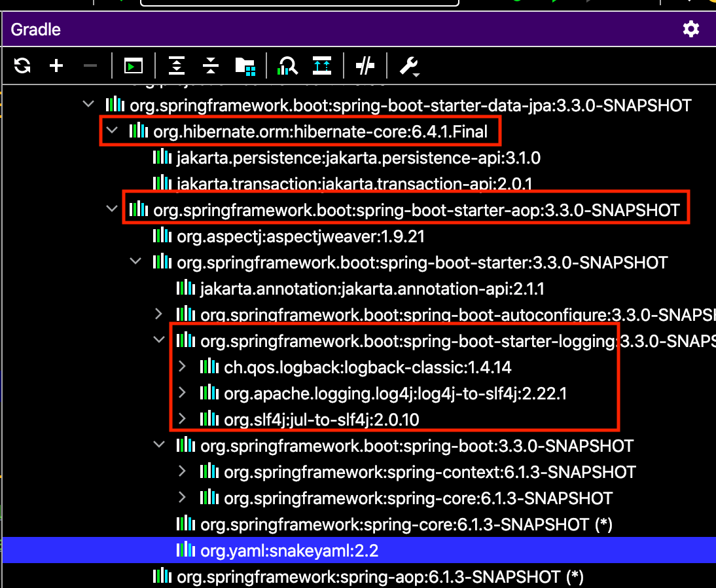716x588 pixels.
Task: Click the jul-to-slf4j:2.0.10 label
Action: coord(321,420)
